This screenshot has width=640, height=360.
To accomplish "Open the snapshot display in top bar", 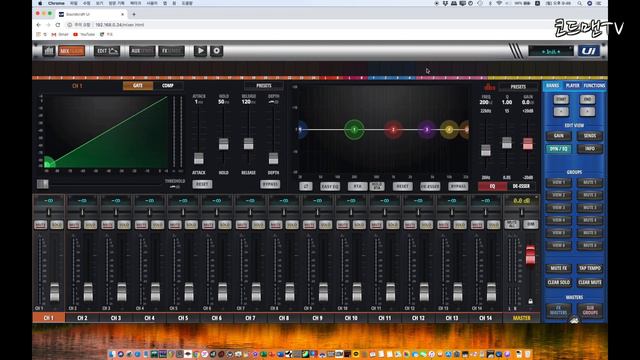I will click(551, 51).
